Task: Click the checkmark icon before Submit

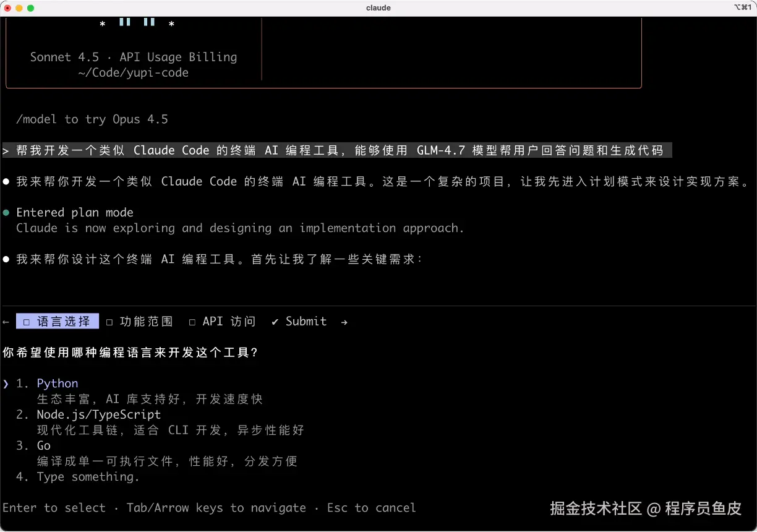Action: tap(275, 322)
